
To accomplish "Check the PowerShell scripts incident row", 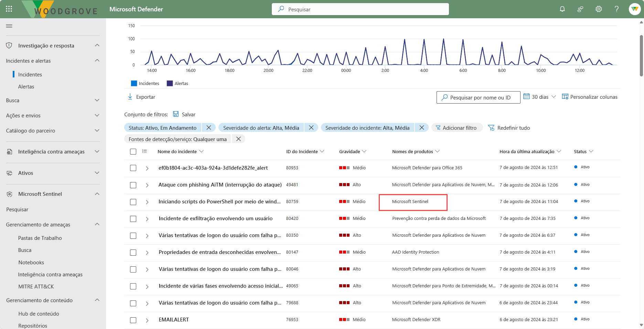I will 133,202.
